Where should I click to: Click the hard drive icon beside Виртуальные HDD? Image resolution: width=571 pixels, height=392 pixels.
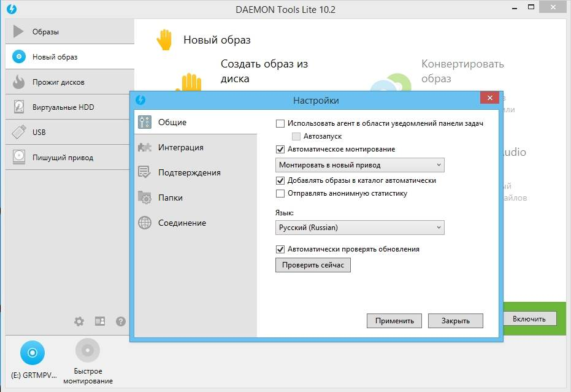(x=19, y=107)
